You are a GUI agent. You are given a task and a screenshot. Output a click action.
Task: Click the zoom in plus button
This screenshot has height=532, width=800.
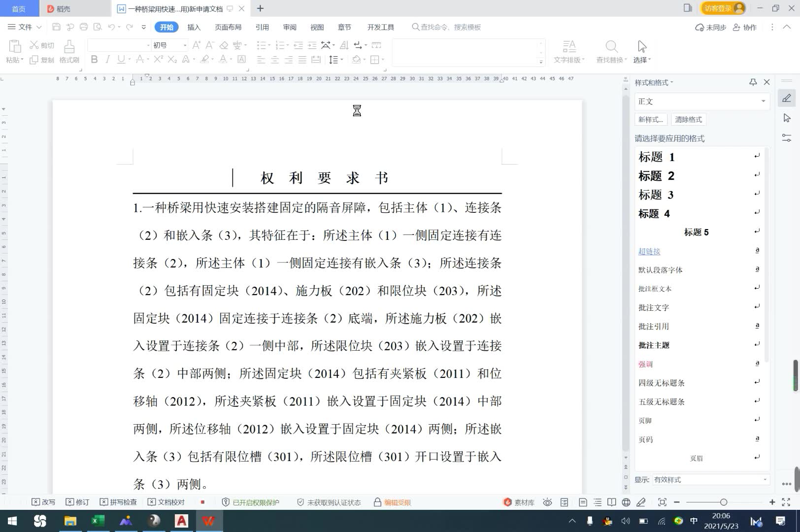tap(772, 502)
